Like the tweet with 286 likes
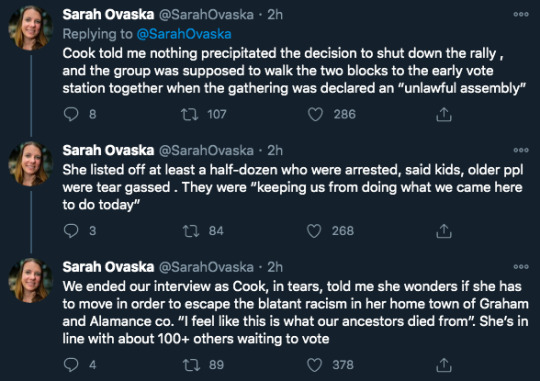This screenshot has width=540, height=381. coord(315,114)
